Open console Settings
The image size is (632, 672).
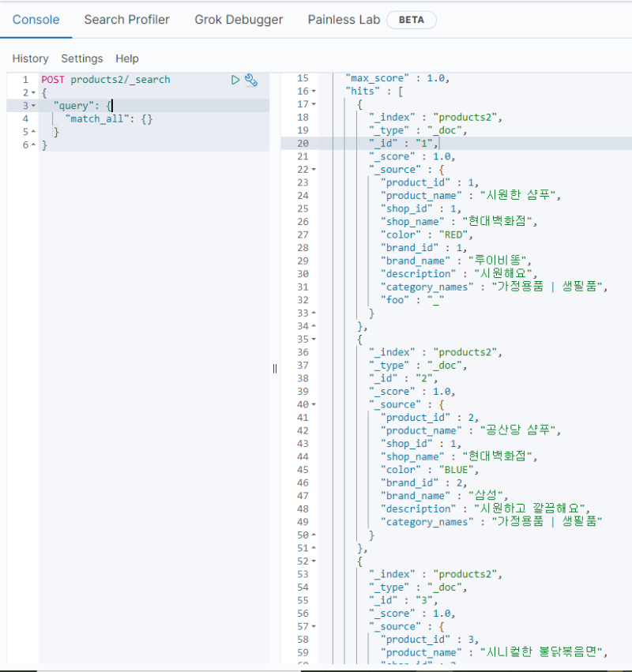(x=81, y=58)
